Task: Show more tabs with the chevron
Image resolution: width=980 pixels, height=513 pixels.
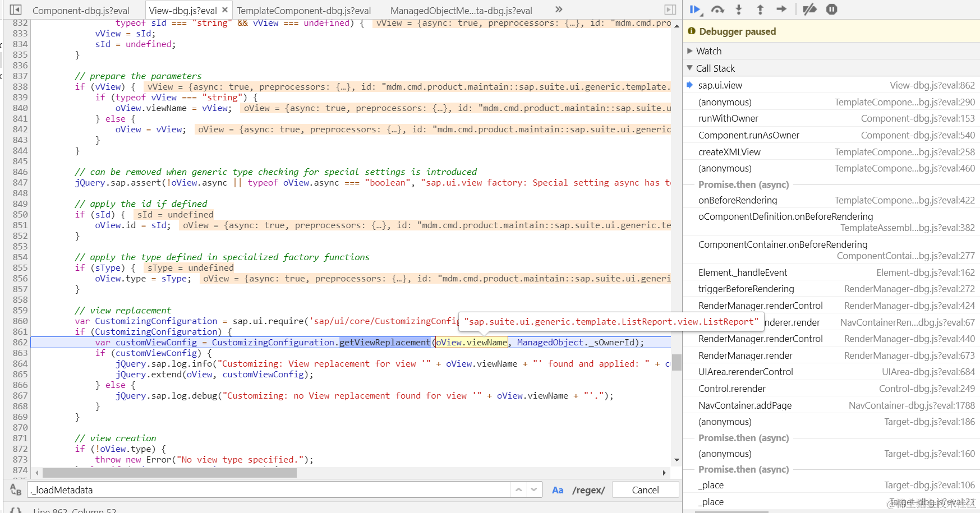Action: 558,10
